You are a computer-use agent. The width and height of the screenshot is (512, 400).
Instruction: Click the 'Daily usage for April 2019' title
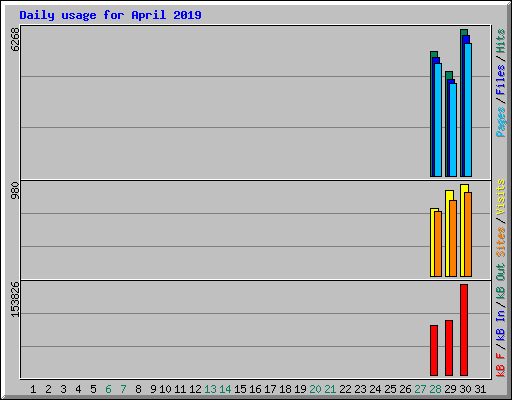(x=110, y=15)
